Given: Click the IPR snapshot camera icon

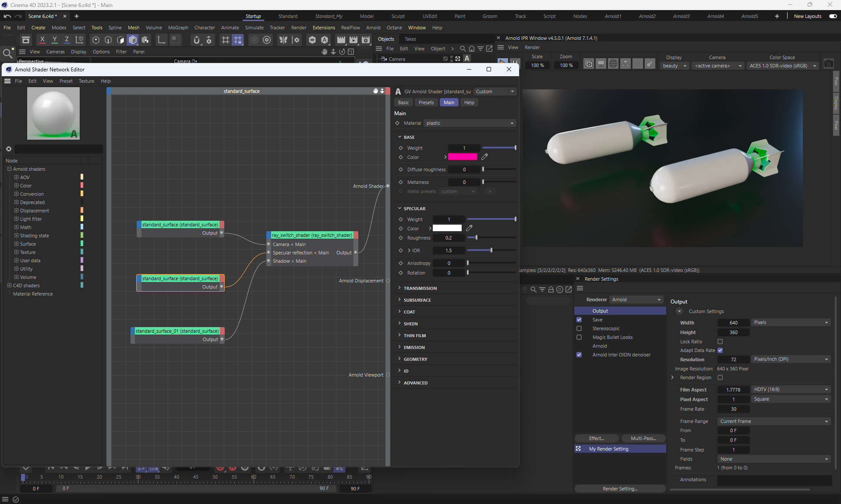Looking at the screenshot, I should coord(828,64).
